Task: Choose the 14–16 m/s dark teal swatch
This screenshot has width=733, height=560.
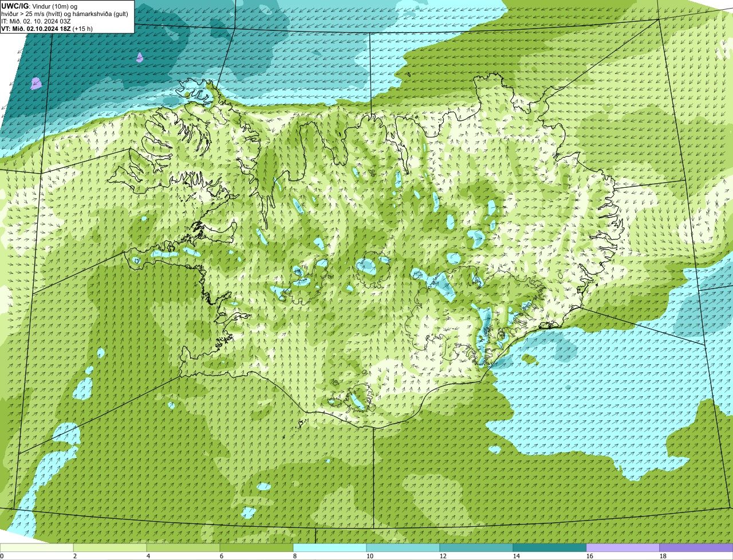Action: click(x=550, y=548)
